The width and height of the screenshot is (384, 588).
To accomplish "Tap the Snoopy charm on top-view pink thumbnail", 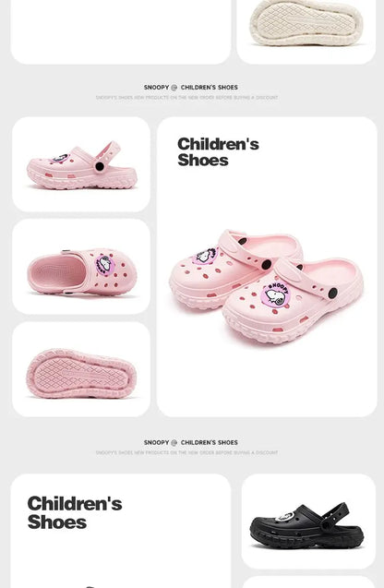I will pos(105,264).
